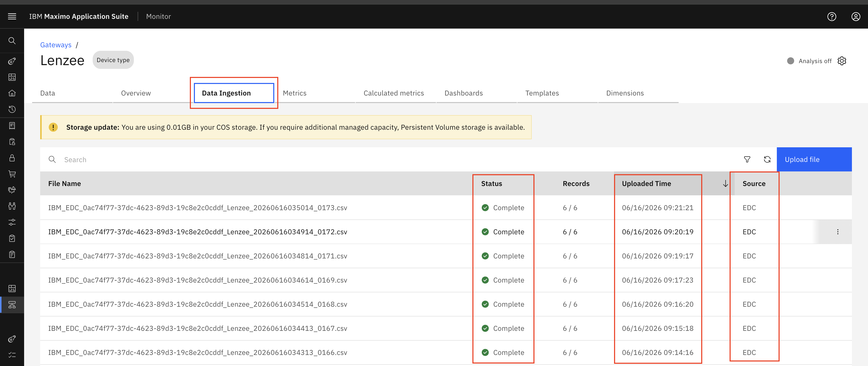The width and height of the screenshot is (868, 366).
Task: Click the Storage update warning icon
Action: pyautogui.click(x=53, y=127)
